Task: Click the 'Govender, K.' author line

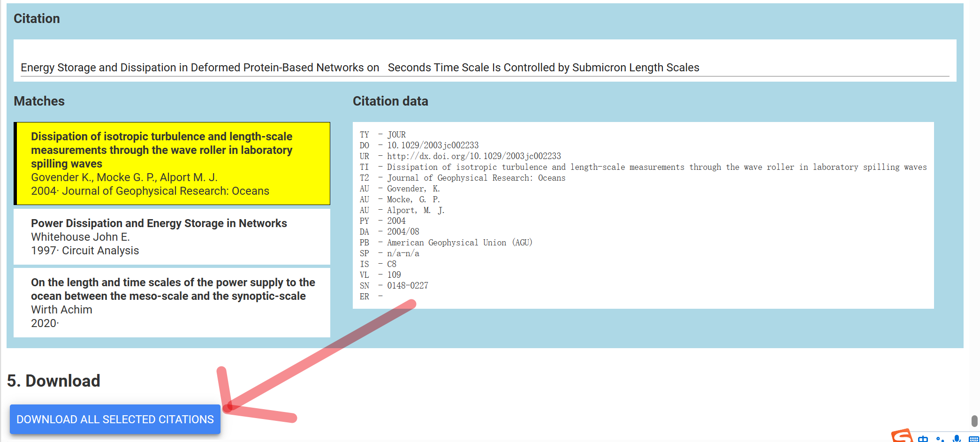Action: pos(400,188)
